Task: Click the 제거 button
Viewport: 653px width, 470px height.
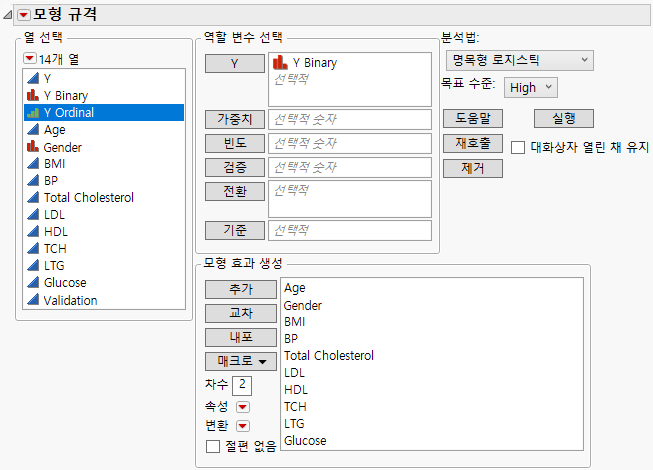Action: pyautogui.click(x=473, y=168)
